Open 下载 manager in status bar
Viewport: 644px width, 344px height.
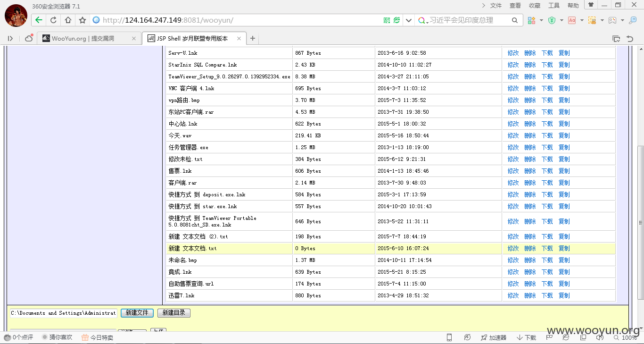(527, 337)
